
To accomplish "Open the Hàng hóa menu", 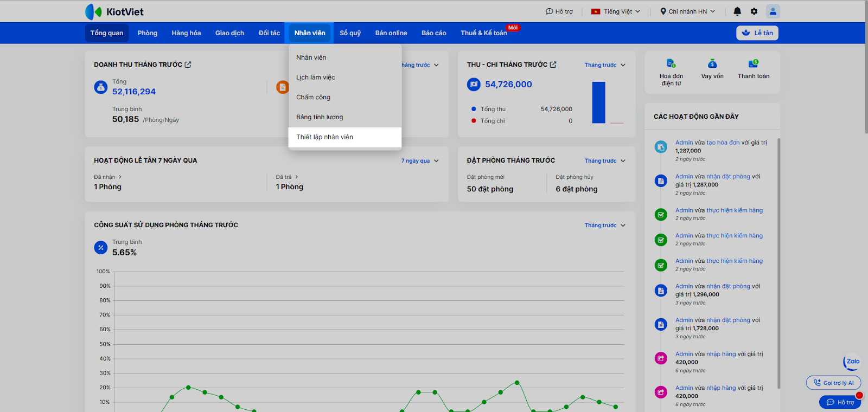I will pos(186,33).
